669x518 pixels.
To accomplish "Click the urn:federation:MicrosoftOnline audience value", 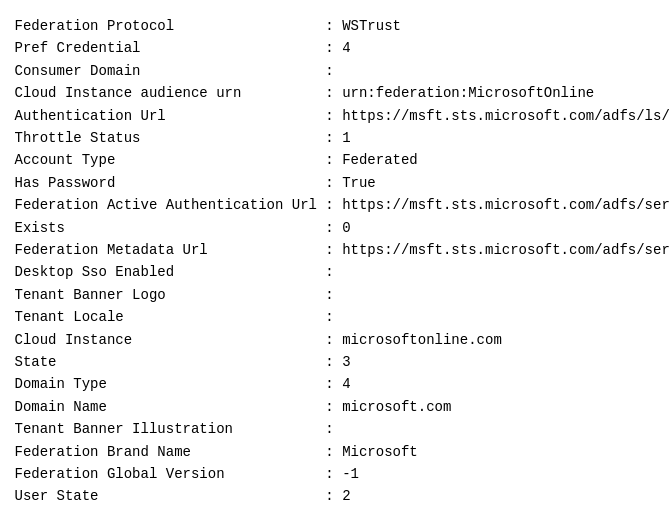I will 468,93.
